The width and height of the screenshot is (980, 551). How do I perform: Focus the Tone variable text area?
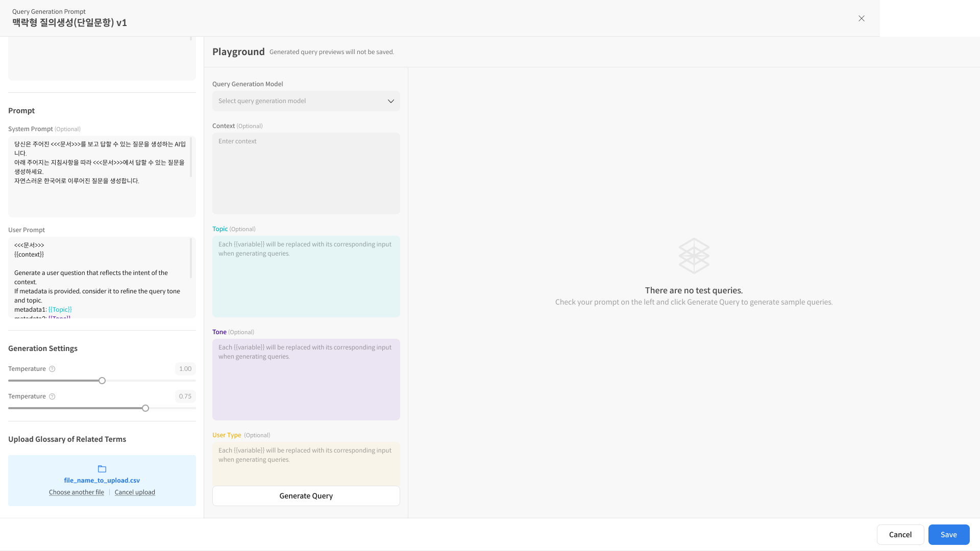[x=306, y=380]
